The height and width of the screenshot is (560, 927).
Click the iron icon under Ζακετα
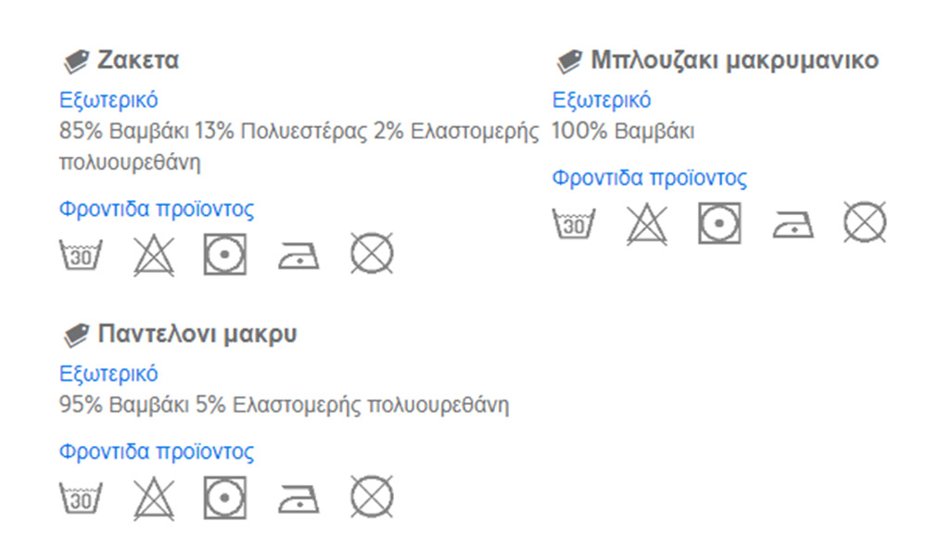point(298,256)
